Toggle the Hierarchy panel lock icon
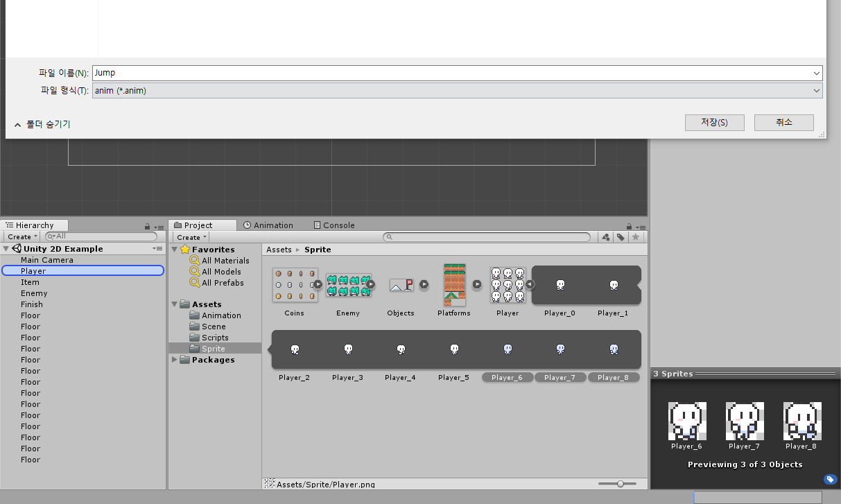The image size is (841, 504). [147, 227]
